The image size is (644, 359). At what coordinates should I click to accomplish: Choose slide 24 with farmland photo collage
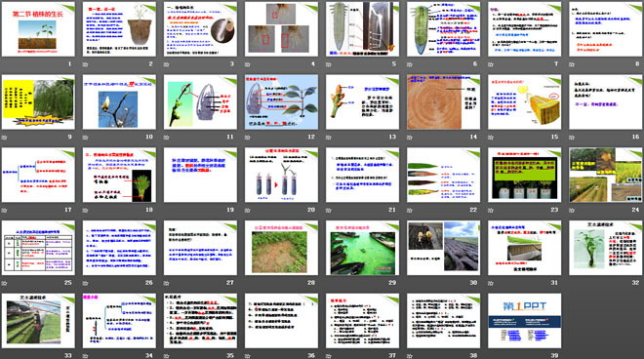pyautogui.click(x=606, y=175)
